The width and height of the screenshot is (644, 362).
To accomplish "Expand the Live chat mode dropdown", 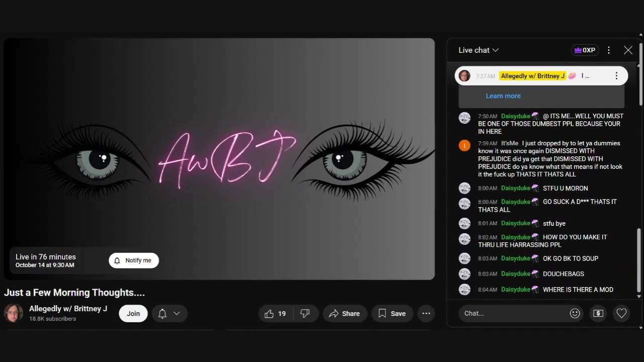I will [x=478, y=50].
